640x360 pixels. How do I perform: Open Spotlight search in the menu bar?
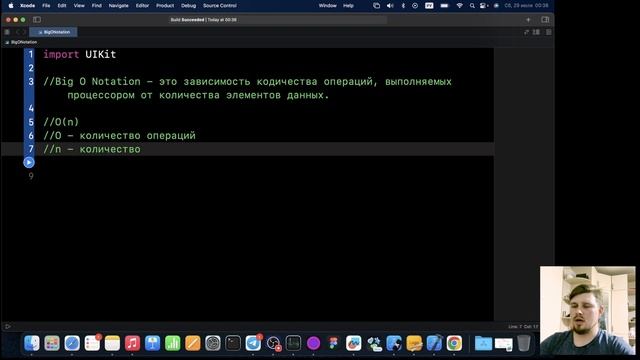click(472, 6)
